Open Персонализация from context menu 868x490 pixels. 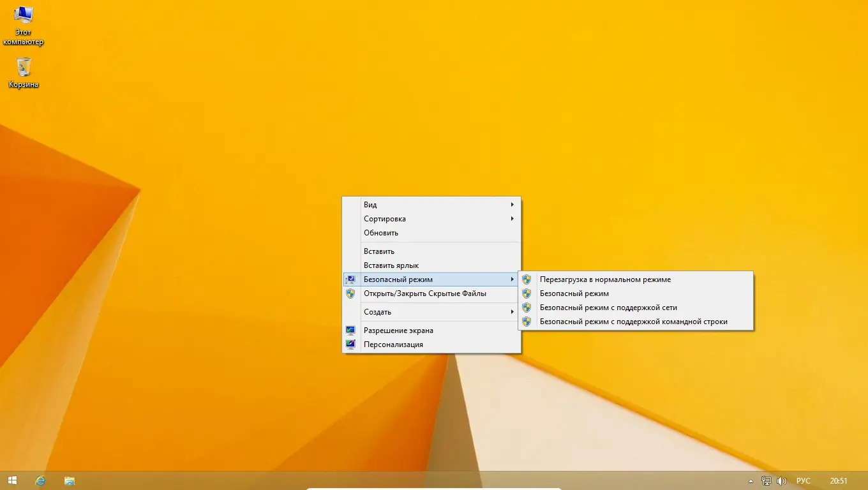click(x=431, y=345)
